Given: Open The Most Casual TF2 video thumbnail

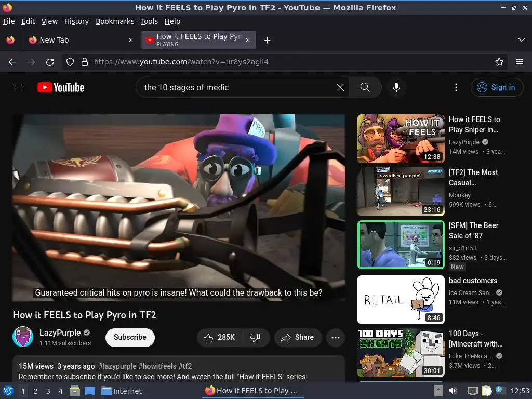Looking at the screenshot, I should click(x=401, y=192).
